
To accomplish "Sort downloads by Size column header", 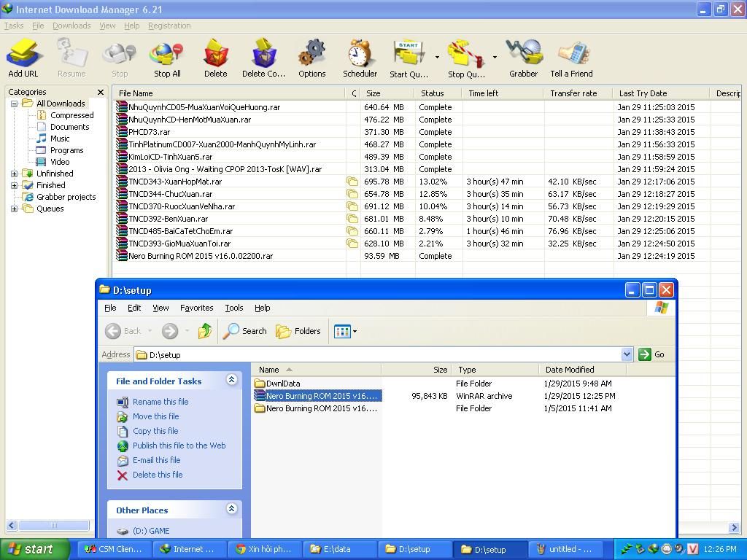I will point(387,93).
